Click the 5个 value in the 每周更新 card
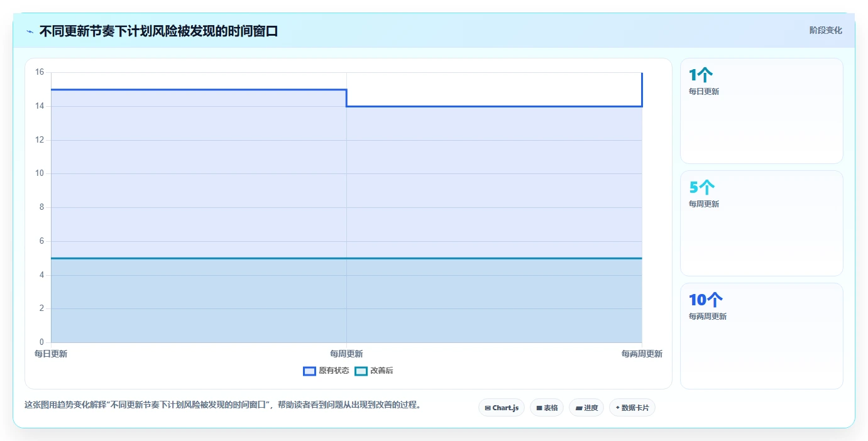Screen dimensions: 868x441 pos(702,187)
